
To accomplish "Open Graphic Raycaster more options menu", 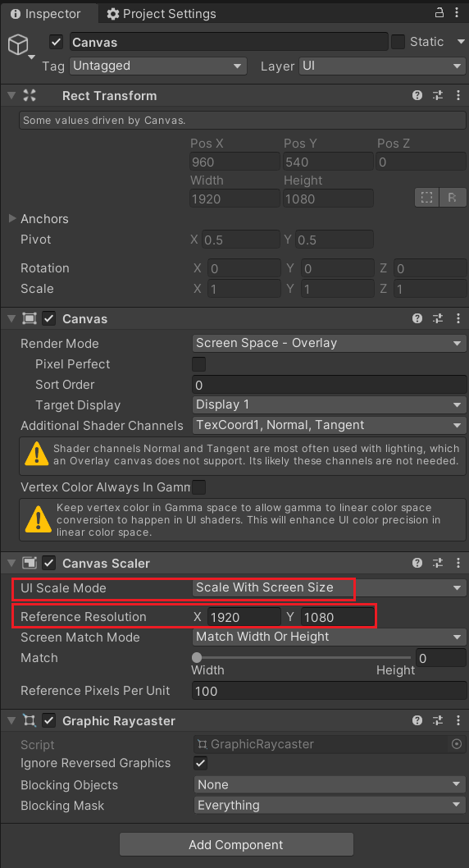I will tap(458, 721).
